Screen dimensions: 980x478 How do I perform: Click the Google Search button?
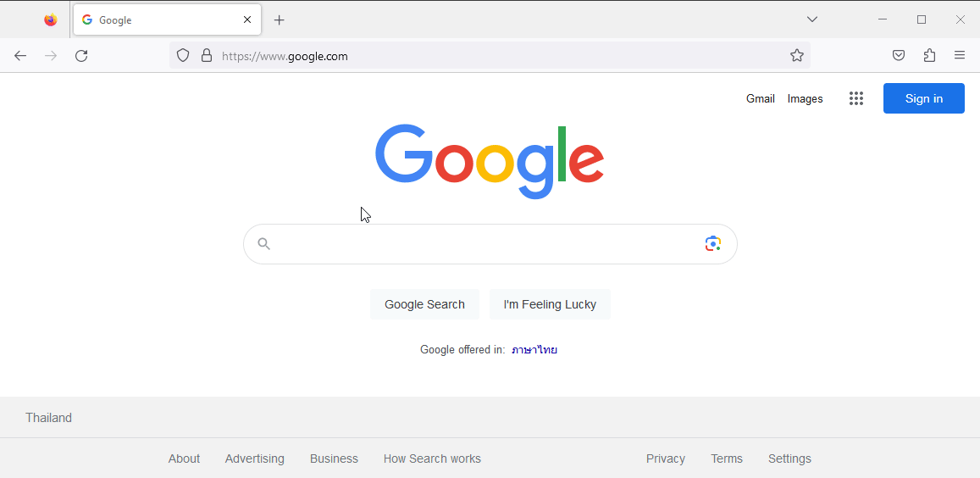424,304
